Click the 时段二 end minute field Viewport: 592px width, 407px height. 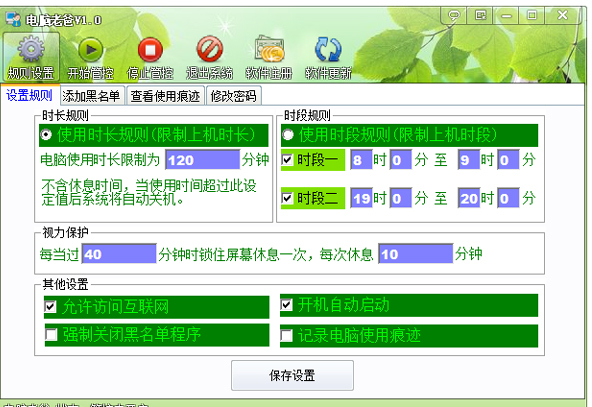point(508,198)
